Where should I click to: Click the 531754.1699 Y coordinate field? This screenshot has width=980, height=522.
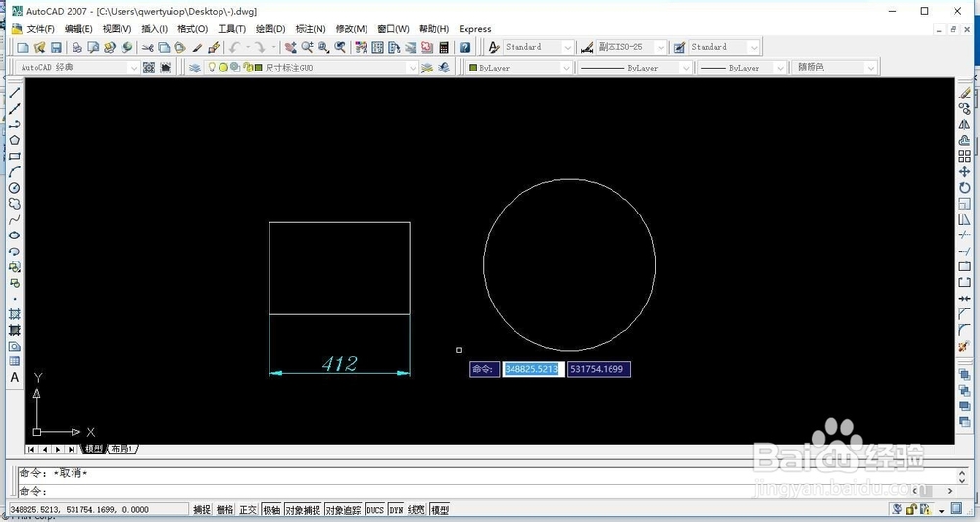coord(599,369)
